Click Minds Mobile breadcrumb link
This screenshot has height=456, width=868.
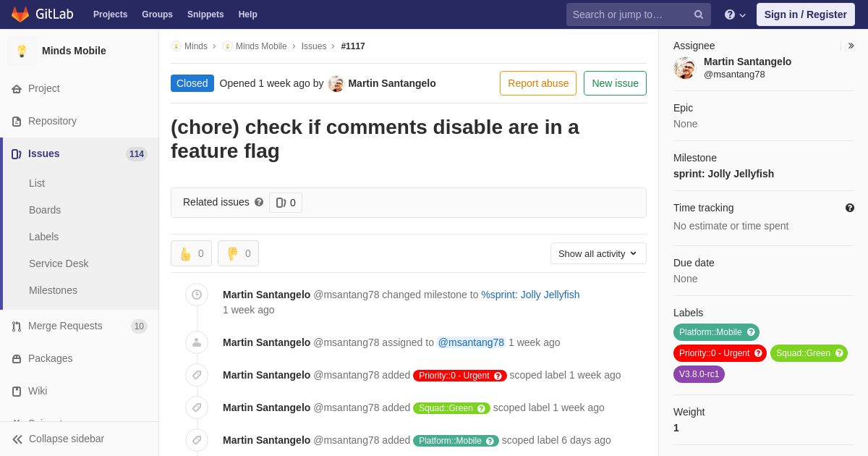coord(261,46)
